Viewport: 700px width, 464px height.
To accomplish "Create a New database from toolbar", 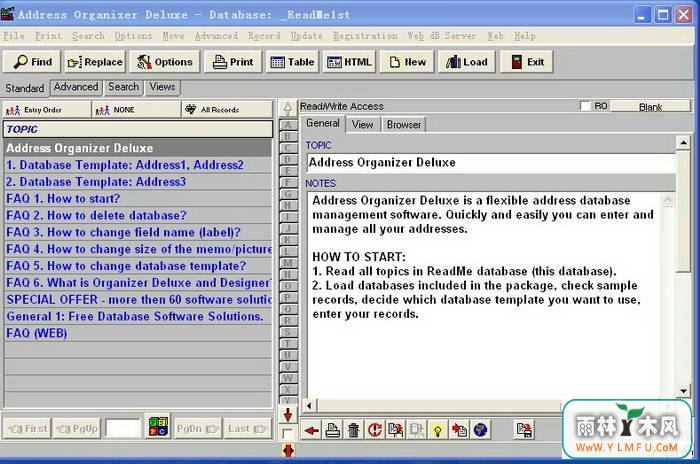I will (407, 62).
